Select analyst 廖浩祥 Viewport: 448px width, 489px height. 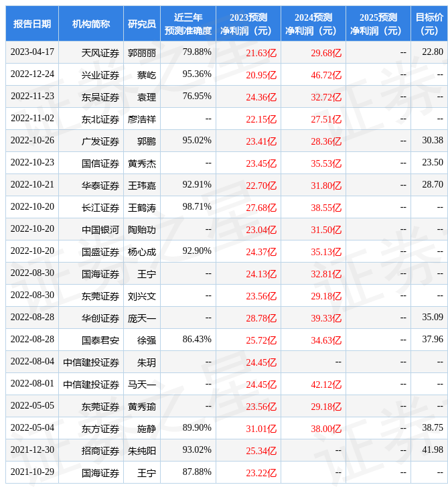tap(142, 119)
